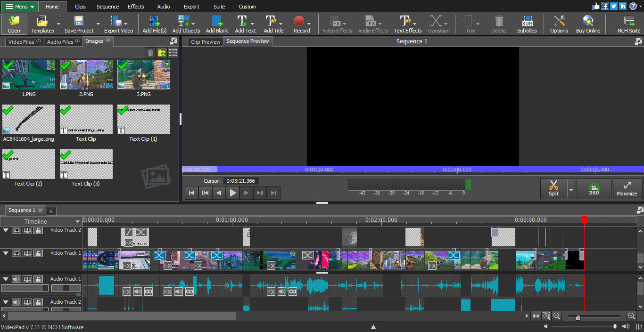
Task: Click the Play button in preview controls
Action: click(x=233, y=193)
